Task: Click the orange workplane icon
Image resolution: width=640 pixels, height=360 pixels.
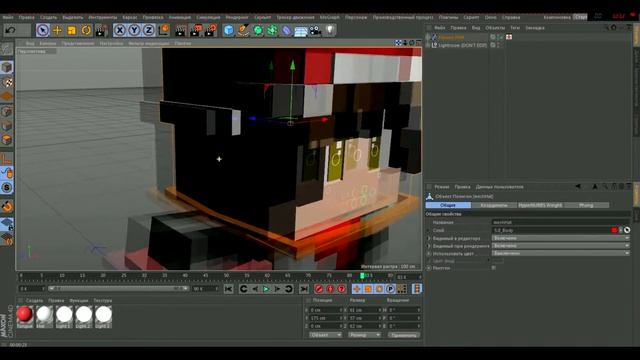Action: point(7,97)
